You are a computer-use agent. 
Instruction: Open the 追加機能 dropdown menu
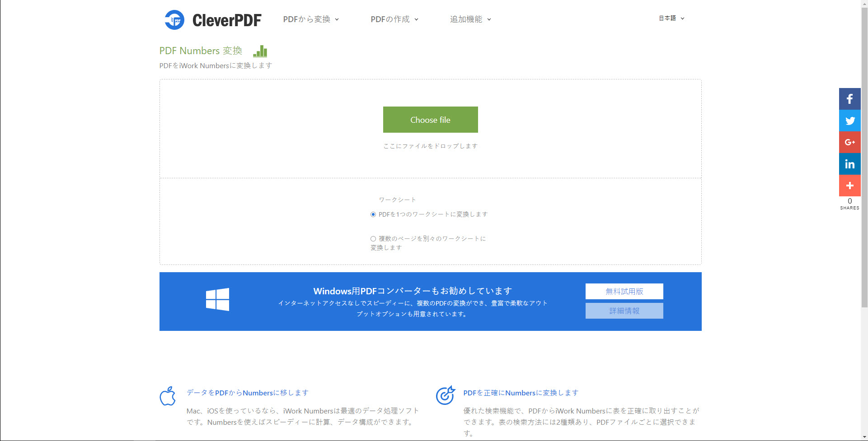(470, 19)
